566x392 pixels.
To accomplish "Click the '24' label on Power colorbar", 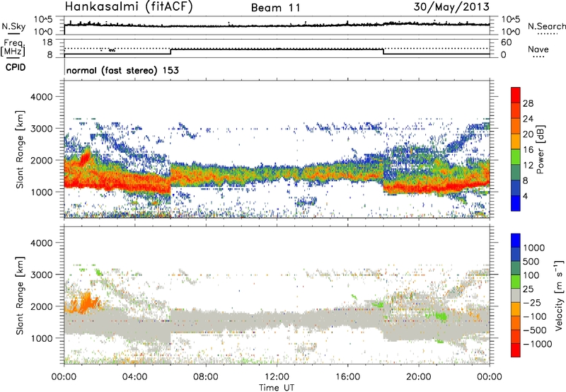I will click(x=528, y=119).
